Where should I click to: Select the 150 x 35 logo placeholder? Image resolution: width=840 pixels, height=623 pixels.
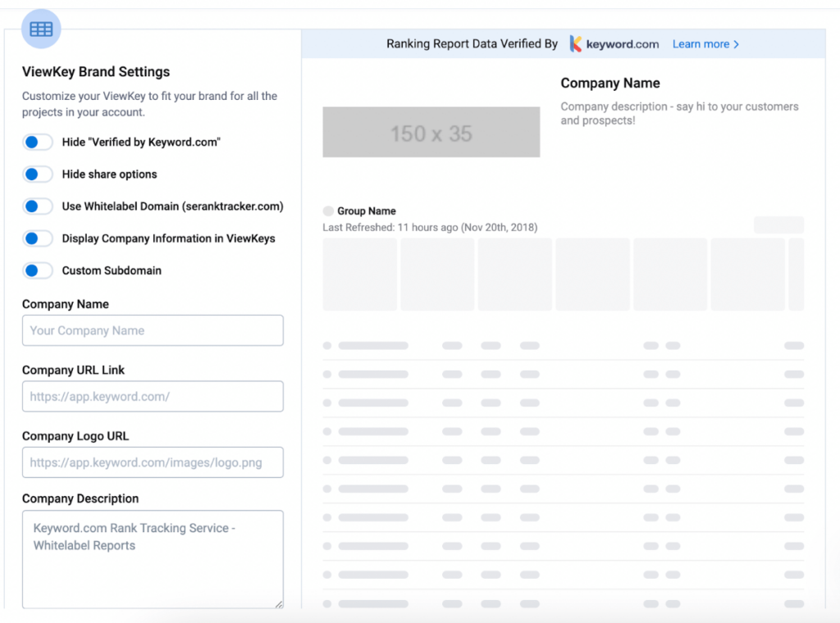pyautogui.click(x=431, y=132)
